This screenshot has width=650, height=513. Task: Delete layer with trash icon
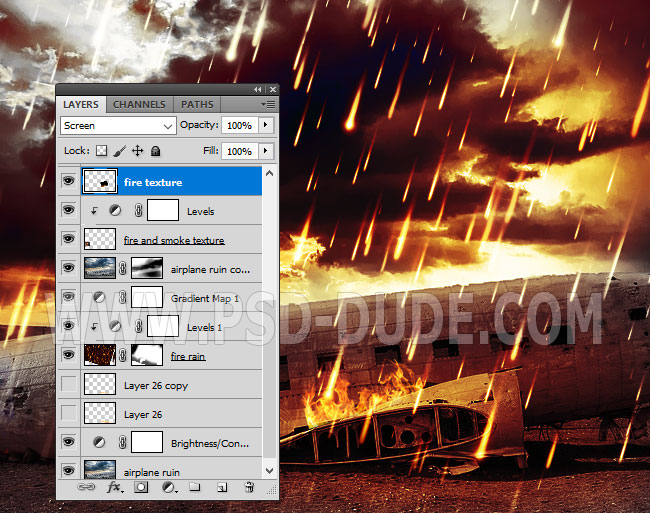click(249, 487)
